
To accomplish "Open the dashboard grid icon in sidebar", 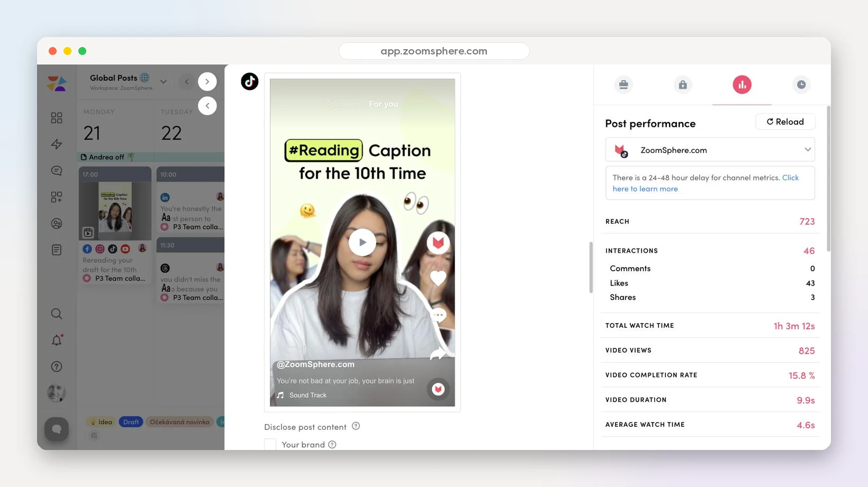I will pyautogui.click(x=57, y=118).
